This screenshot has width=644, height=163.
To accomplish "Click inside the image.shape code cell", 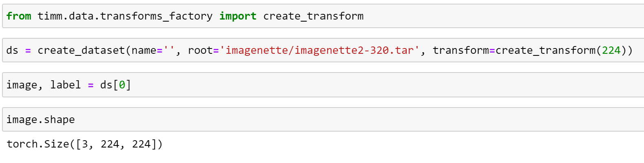I will click(326, 120).
